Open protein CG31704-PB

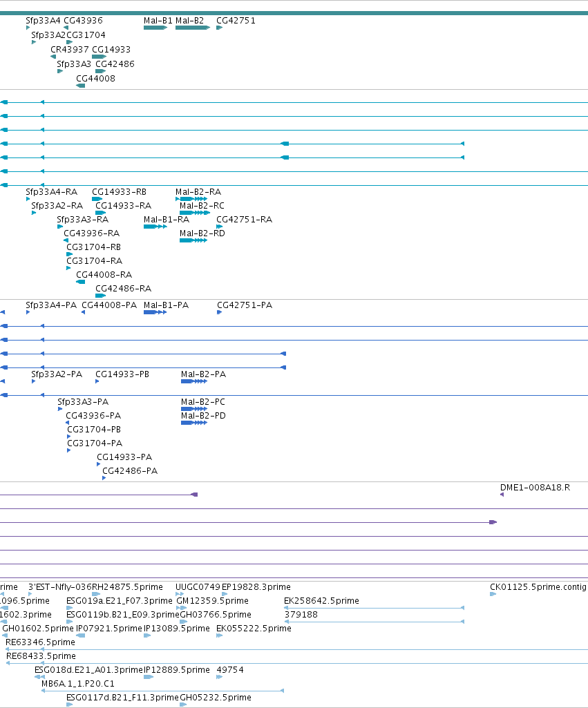point(94,430)
